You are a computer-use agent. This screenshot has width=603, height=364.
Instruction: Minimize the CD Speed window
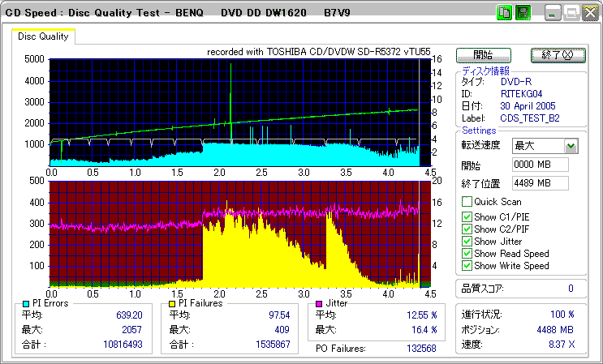pyautogui.click(x=553, y=13)
